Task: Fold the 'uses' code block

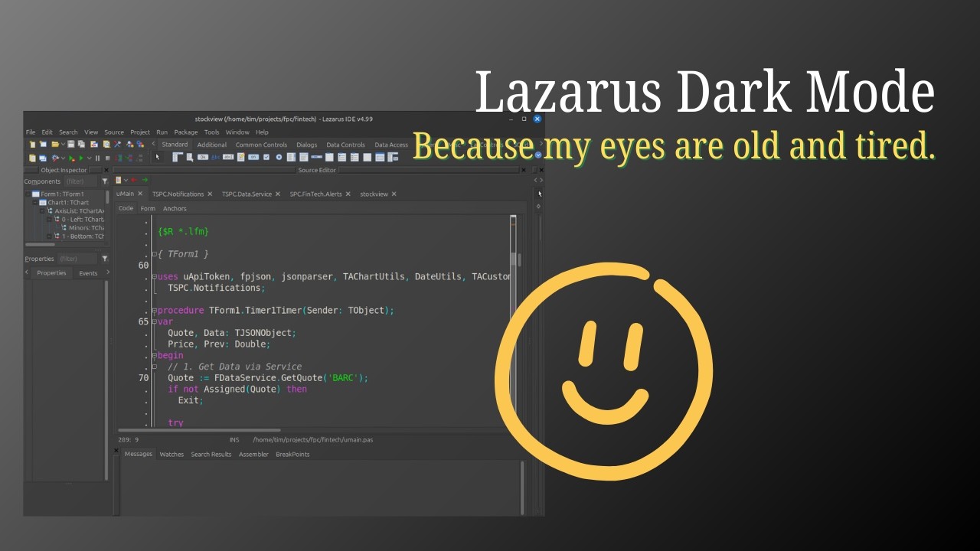Action: click(x=154, y=277)
